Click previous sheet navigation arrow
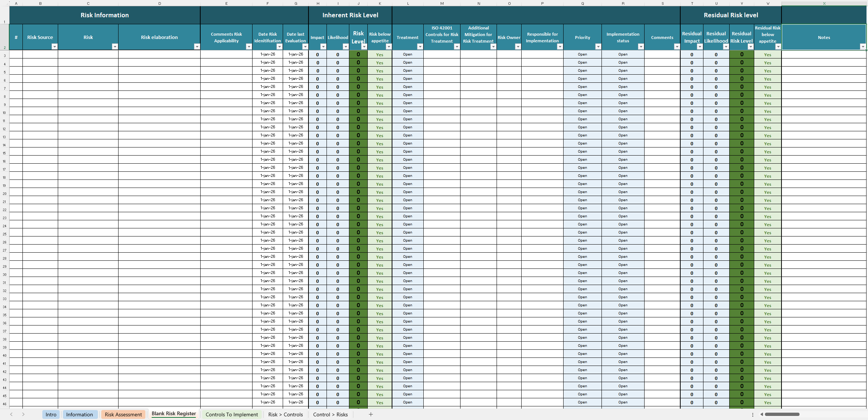868x420 pixels. pyautogui.click(x=11, y=414)
